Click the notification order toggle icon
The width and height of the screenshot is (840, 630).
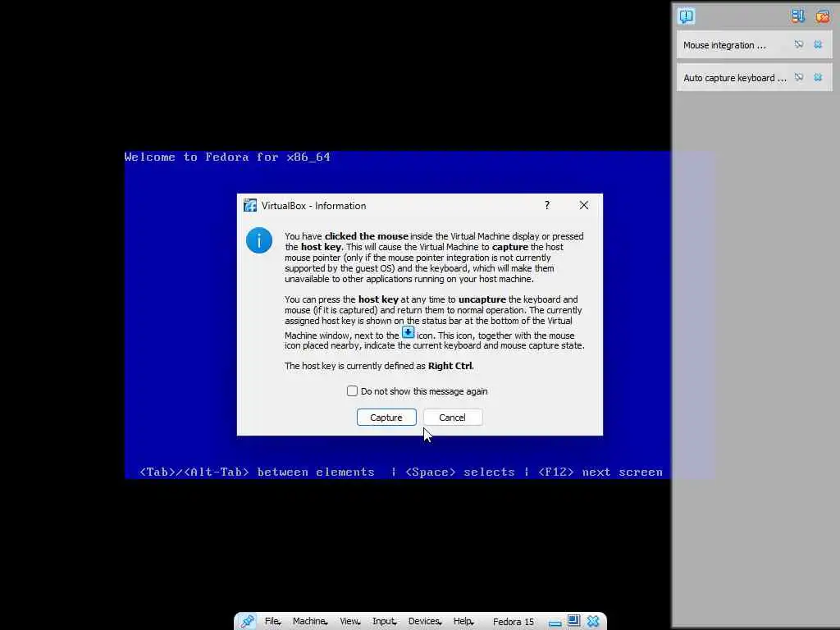(x=798, y=16)
